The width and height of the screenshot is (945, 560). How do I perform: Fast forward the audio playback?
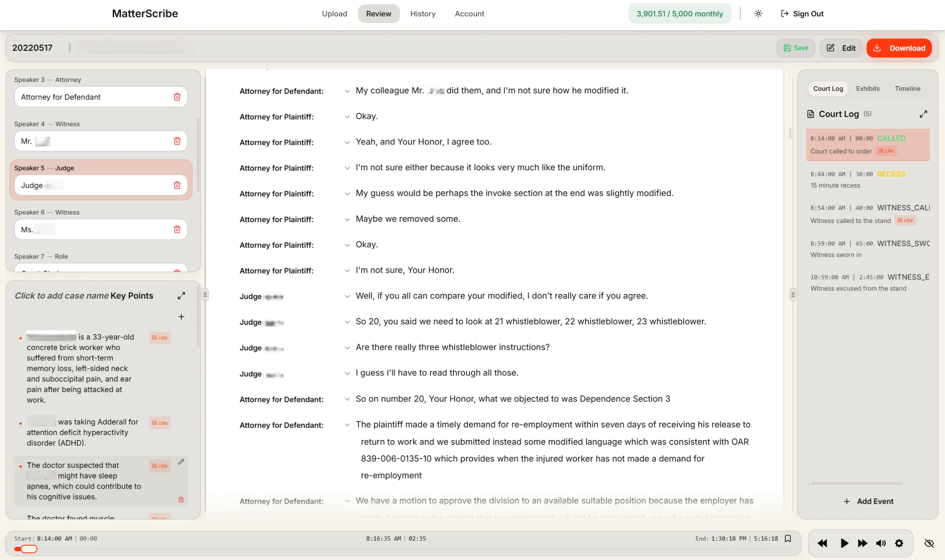[x=862, y=543]
